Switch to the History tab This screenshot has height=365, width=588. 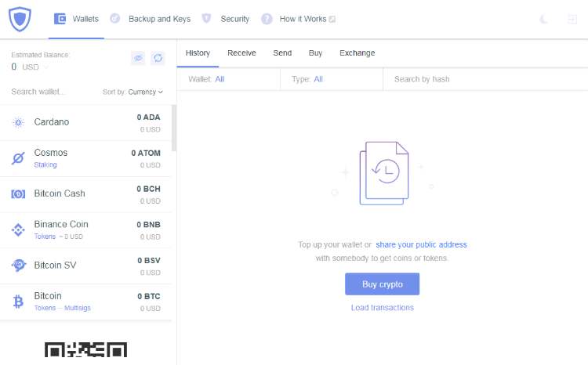tap(198, 52)
